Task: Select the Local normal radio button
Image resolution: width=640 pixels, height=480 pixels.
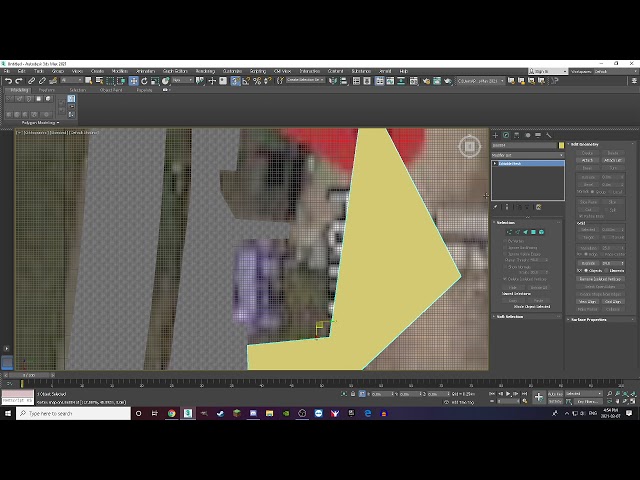Action: click(x=610, y=192)
